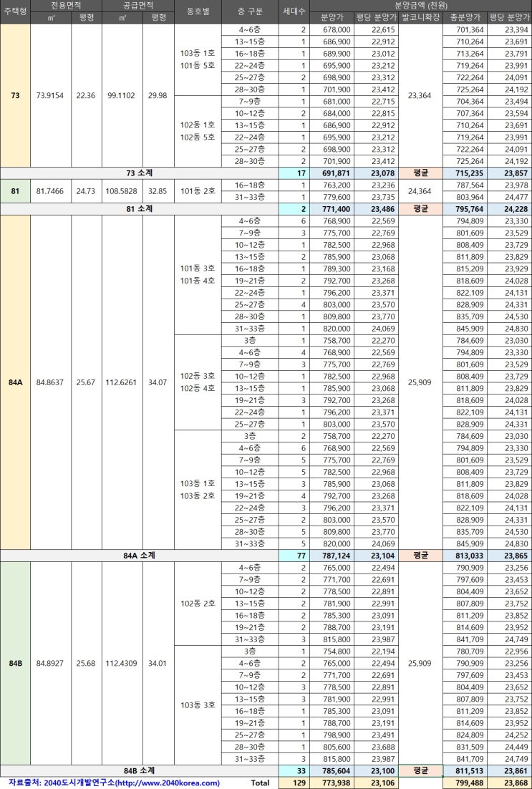532x789 pixels.
Task: Select the 세대수 column header
Action: (x=294, y=11)
